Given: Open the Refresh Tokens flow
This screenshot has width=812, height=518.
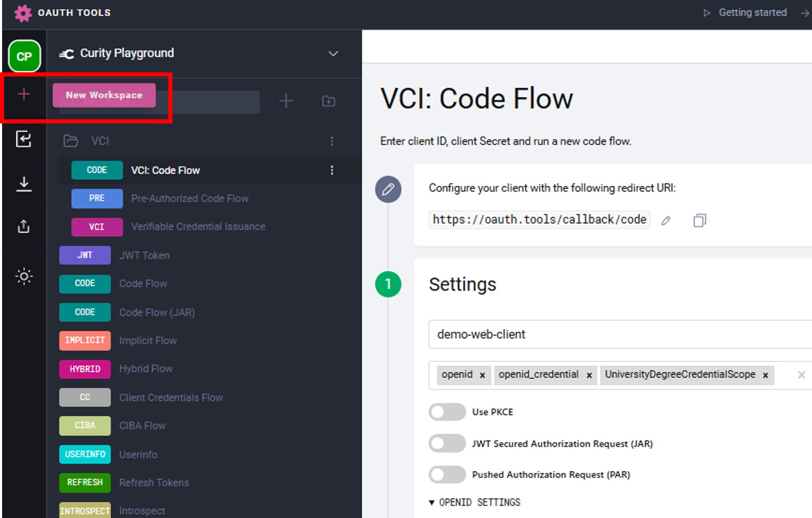Looking at the screenshot, I should 154,483.
